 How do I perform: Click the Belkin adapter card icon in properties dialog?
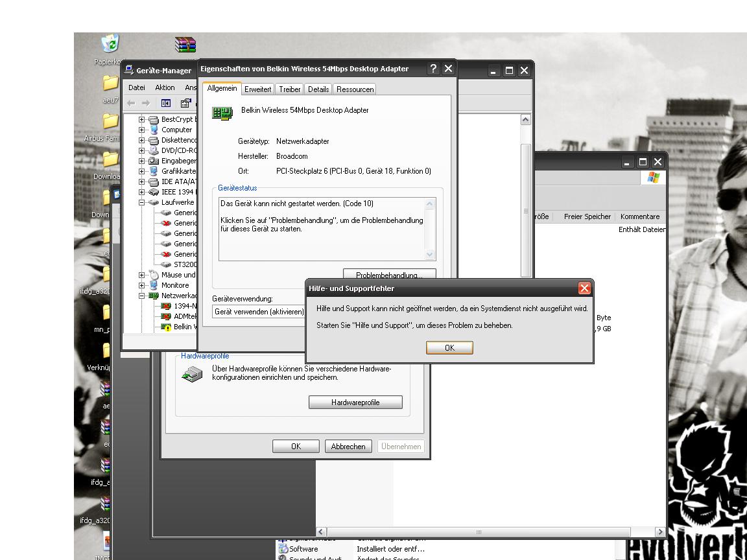point(222,113)
